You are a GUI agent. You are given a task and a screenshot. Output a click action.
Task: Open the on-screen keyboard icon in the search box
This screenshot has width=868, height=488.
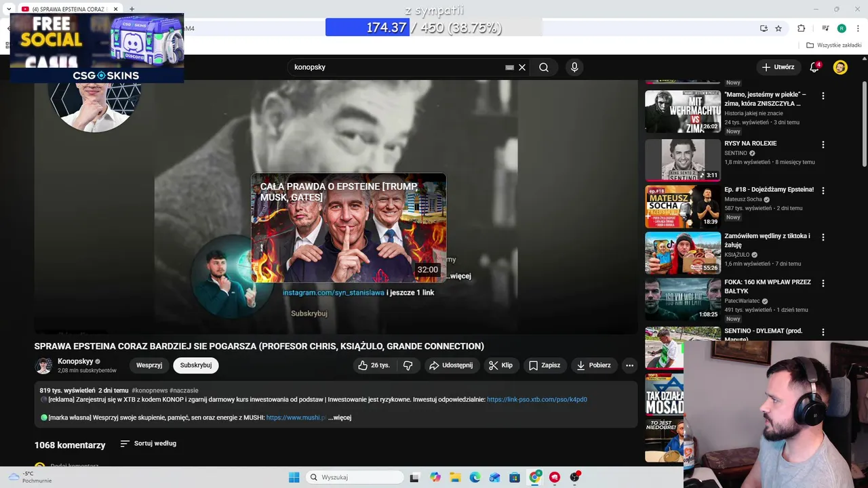pyautogui.click(x=509, y=67)
